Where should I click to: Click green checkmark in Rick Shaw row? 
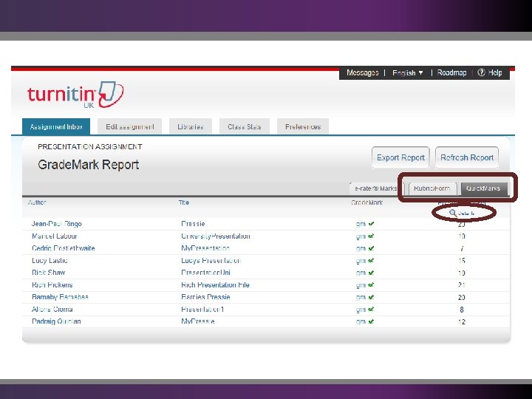[371, 273]
